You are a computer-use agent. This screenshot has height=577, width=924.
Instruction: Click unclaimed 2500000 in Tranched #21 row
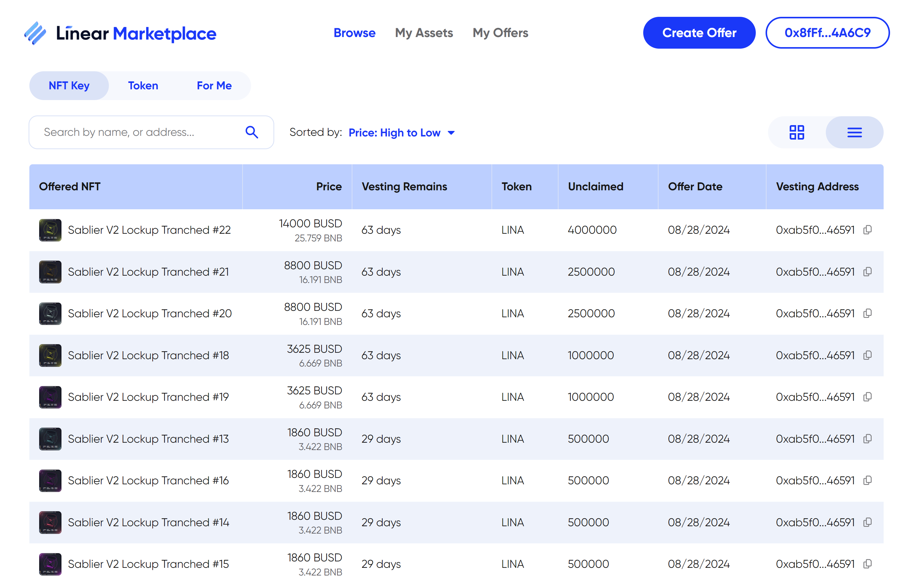591,272
